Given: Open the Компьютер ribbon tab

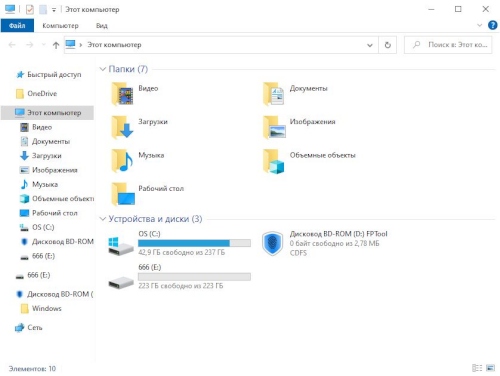Looking at the screenshot, I should tap(60, 26).
